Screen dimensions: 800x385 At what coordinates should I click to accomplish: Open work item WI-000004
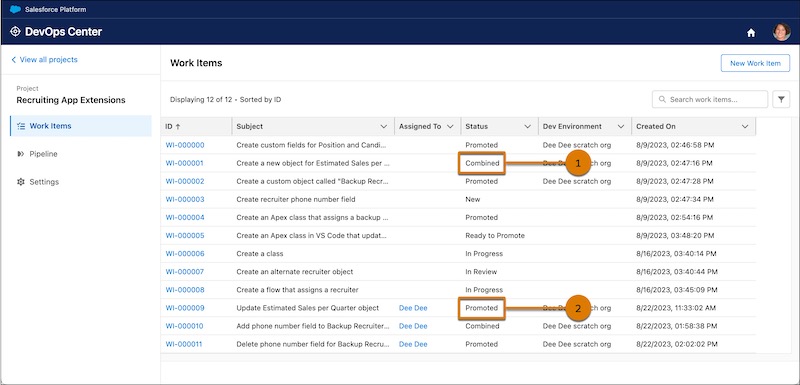(185, 218)
